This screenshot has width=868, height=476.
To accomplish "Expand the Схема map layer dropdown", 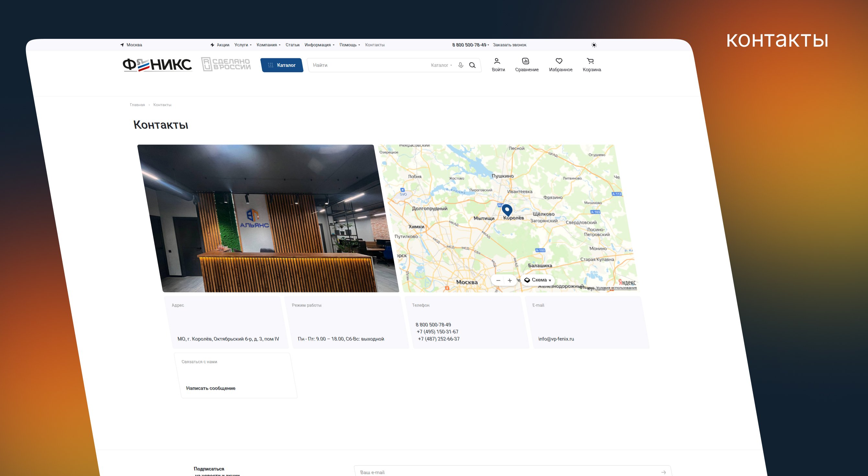I will [538, 280].
